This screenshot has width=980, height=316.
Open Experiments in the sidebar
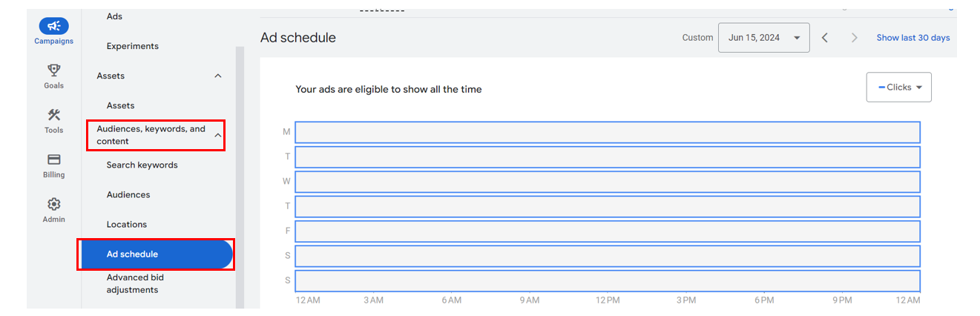[133, 46]
